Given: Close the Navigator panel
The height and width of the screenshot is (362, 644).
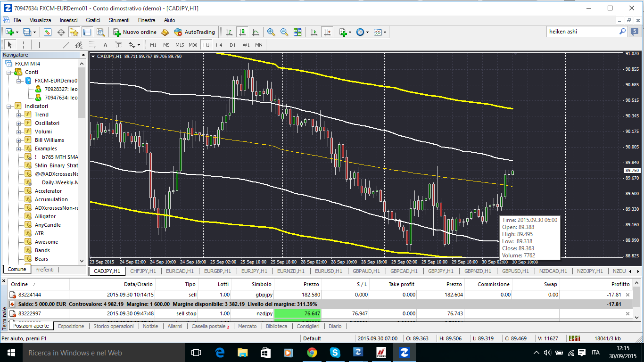Looking at the screenshot, I should point(83,55).
